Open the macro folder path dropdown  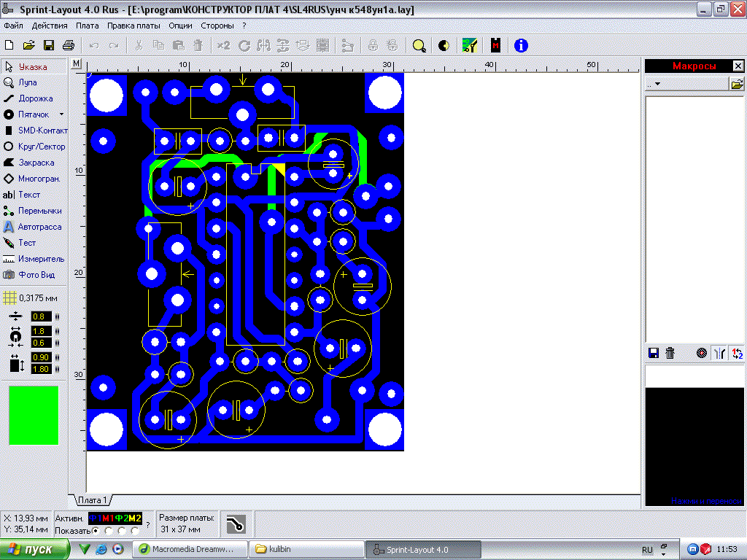tap(657, 84)
